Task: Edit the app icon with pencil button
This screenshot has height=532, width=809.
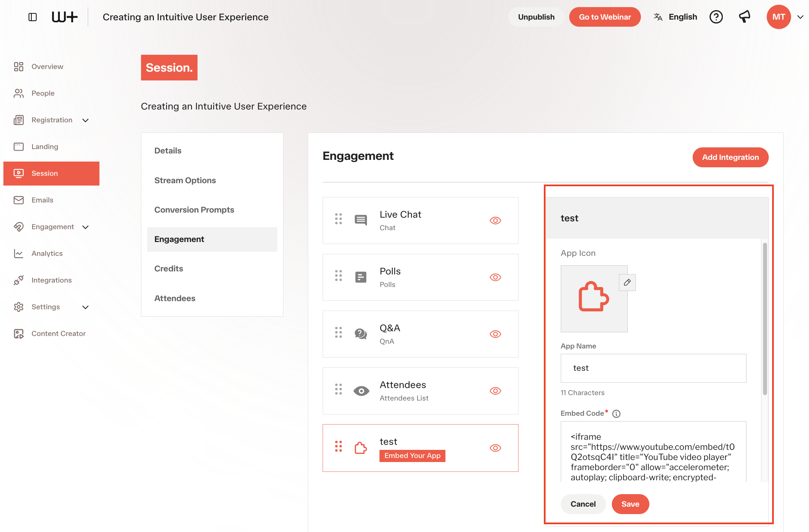Action: point(627,282)
